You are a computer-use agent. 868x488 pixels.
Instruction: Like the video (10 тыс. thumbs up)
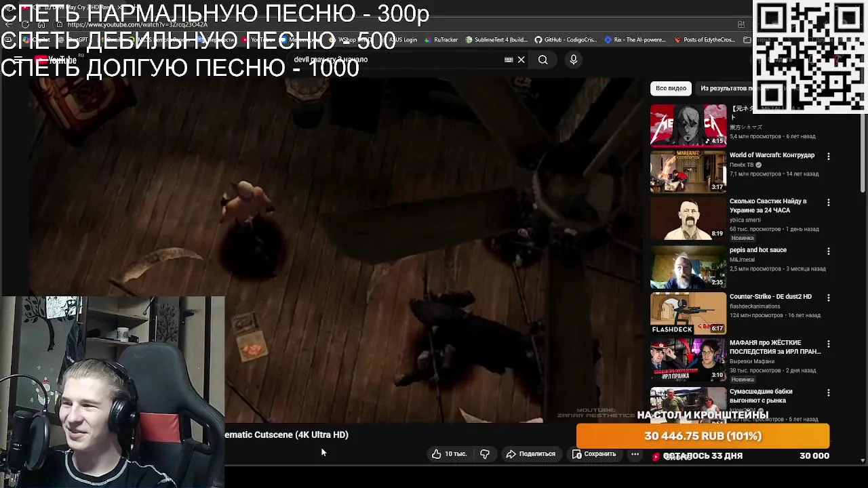coord(450,454)
